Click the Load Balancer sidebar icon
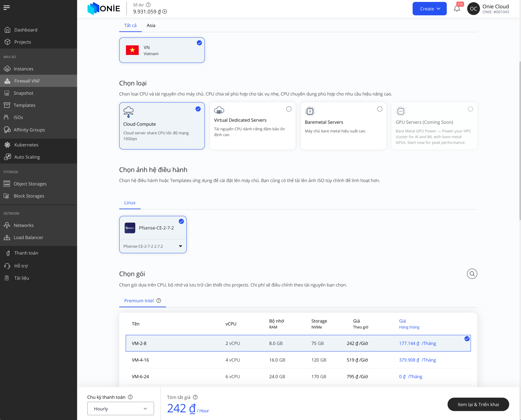The image size is (521, 420). click(7, 238)
